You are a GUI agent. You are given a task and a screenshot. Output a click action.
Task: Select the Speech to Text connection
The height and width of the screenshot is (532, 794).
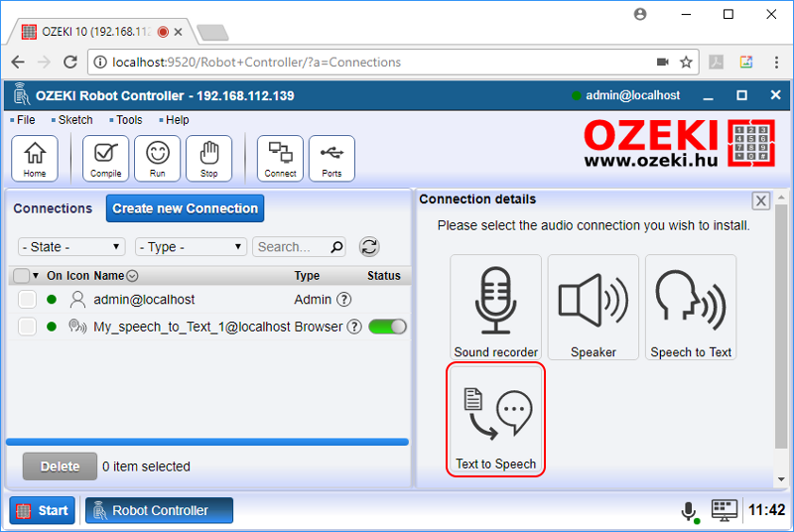tap(691, 308)
